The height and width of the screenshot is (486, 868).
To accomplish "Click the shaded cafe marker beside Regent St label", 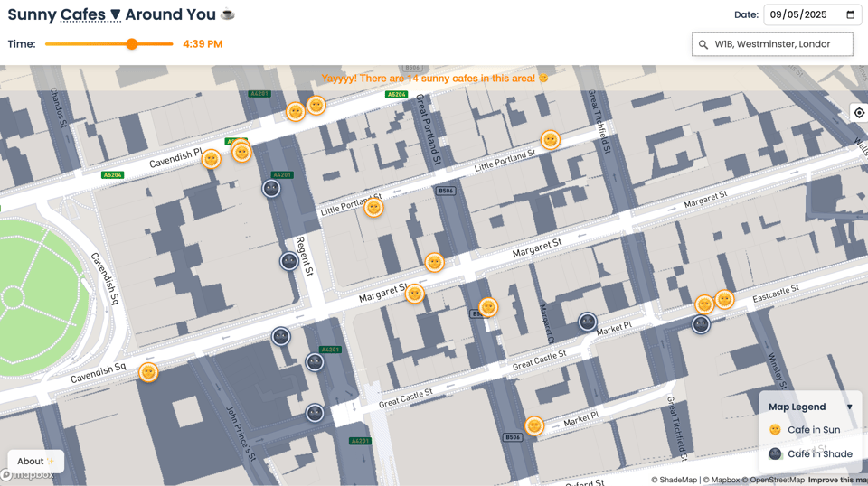I will coord(288,261).
